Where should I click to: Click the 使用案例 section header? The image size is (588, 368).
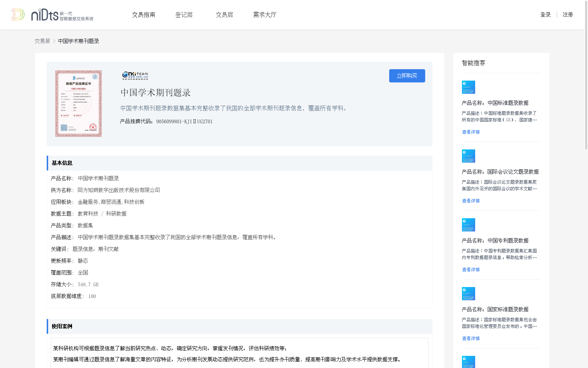click(x=240, y=326)
